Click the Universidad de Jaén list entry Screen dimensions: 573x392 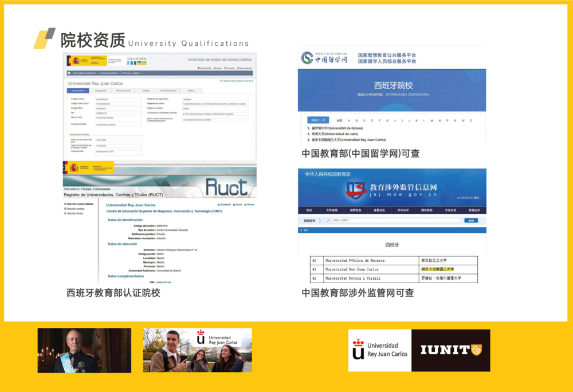332,134
